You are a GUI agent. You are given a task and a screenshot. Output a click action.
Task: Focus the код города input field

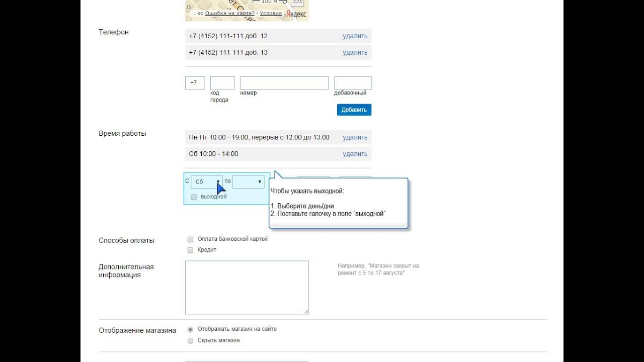[x=222, y=83]
